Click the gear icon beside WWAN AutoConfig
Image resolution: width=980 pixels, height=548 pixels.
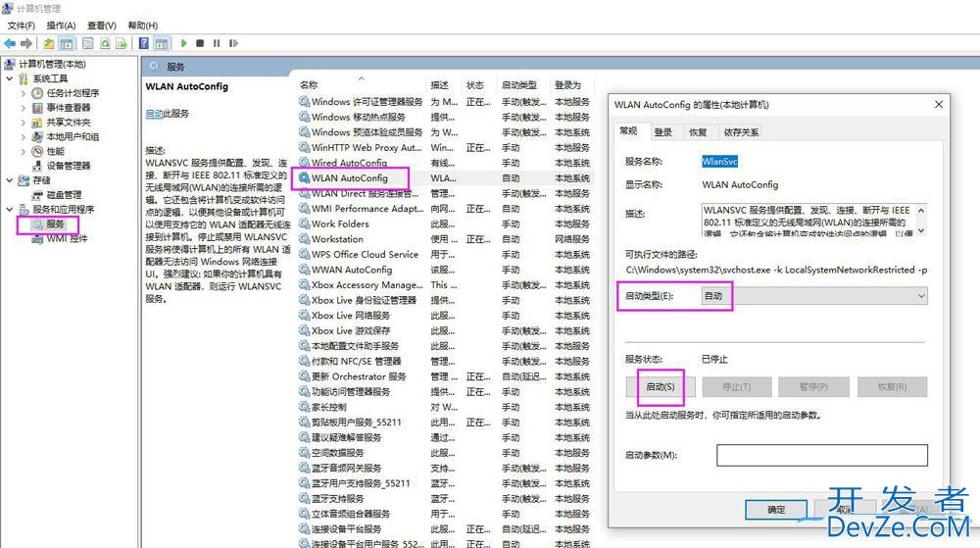[x=305, y=270]
